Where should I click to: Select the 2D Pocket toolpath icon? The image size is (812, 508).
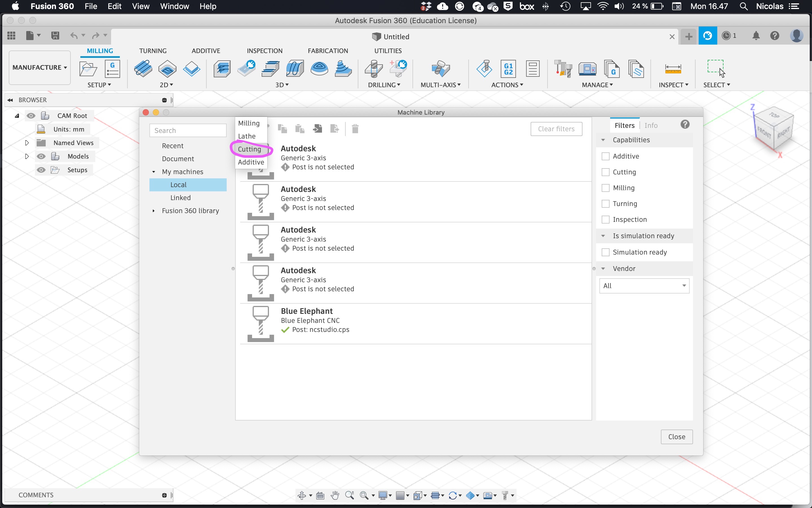(167, 69)
